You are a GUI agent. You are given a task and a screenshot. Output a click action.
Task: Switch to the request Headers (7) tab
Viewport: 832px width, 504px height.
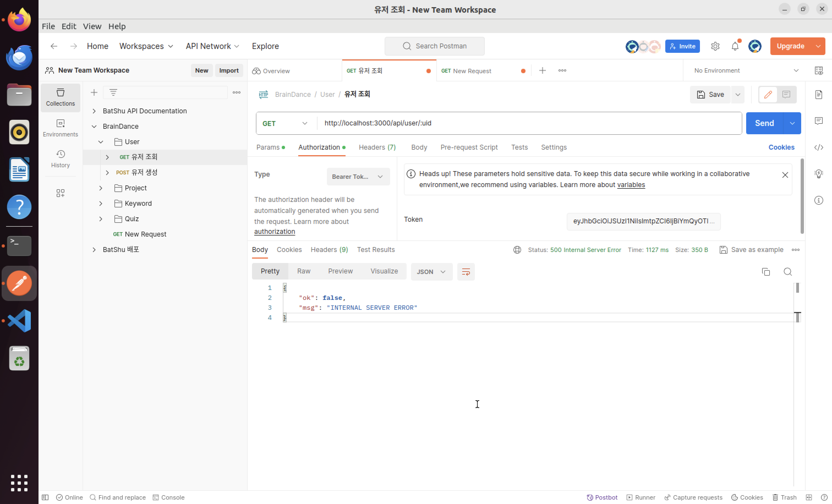(377, 147)
